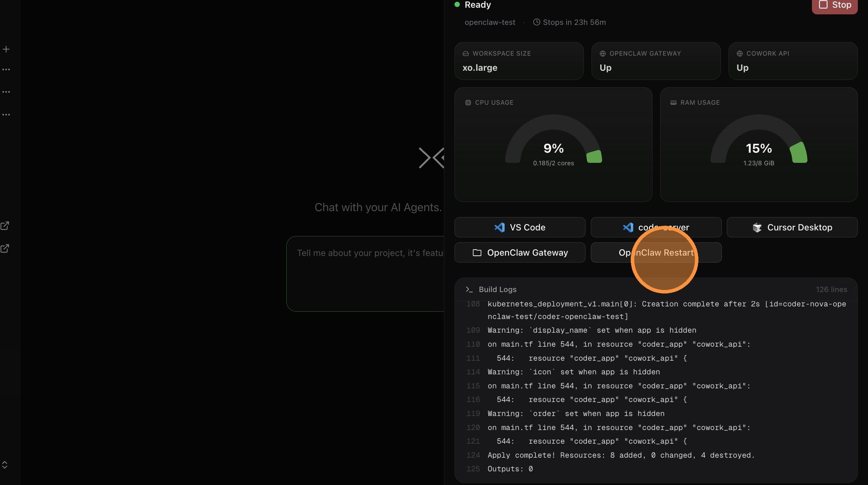Click the CPU chip icon beside CPU Usage
The image size is (868, 485).
(x=468, y=103)
